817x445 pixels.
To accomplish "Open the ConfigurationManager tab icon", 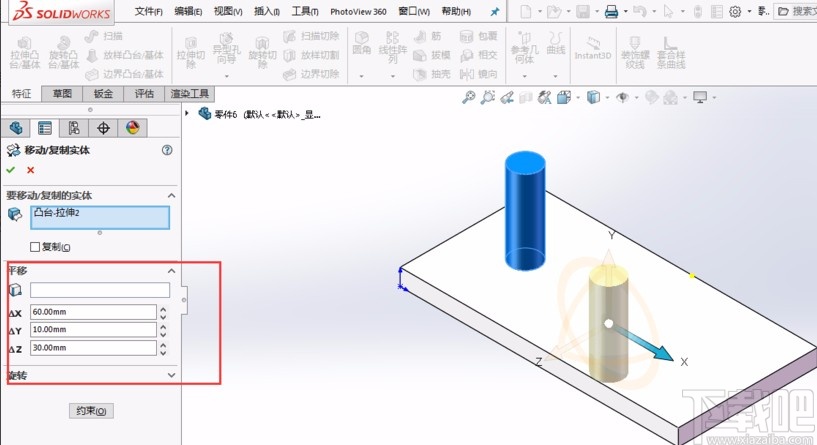I will click(x=74, y=128).
